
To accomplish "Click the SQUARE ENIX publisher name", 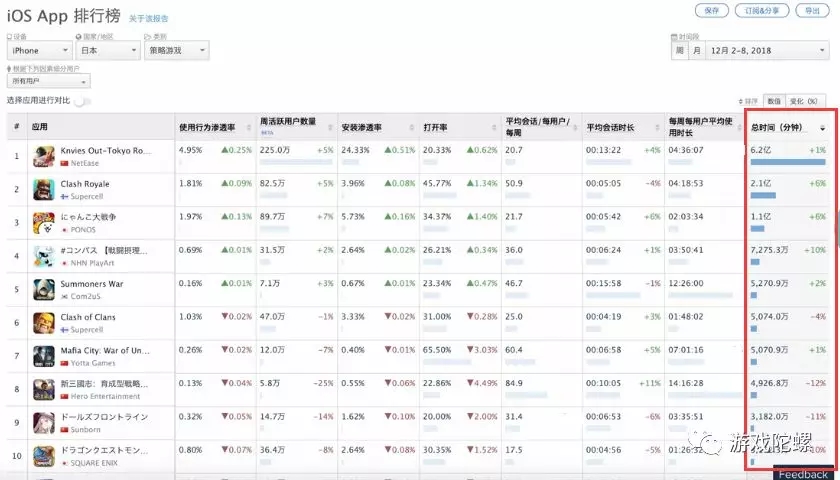I will (x=94, y=463).
